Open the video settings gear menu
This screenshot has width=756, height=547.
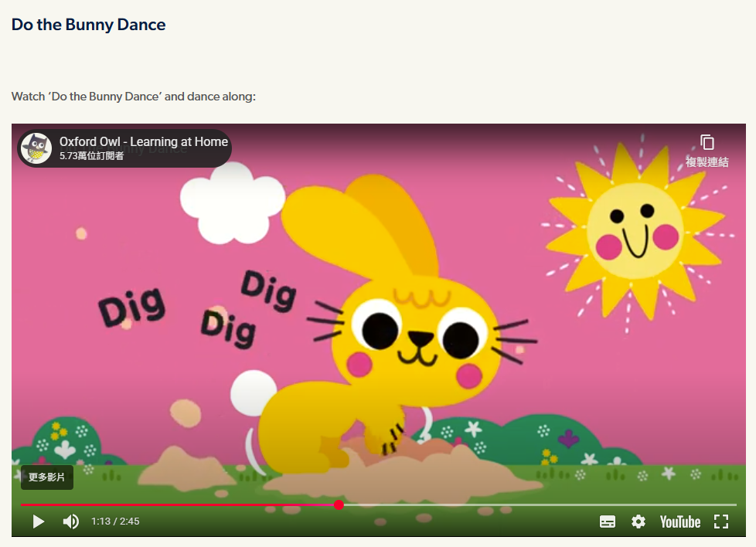tap(638, 522)
